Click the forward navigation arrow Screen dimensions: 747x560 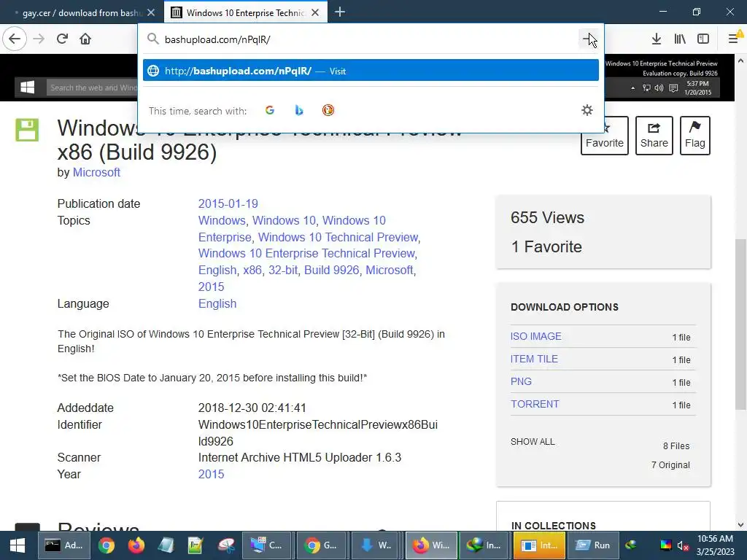pyautogui.click(x=39, y=39)
